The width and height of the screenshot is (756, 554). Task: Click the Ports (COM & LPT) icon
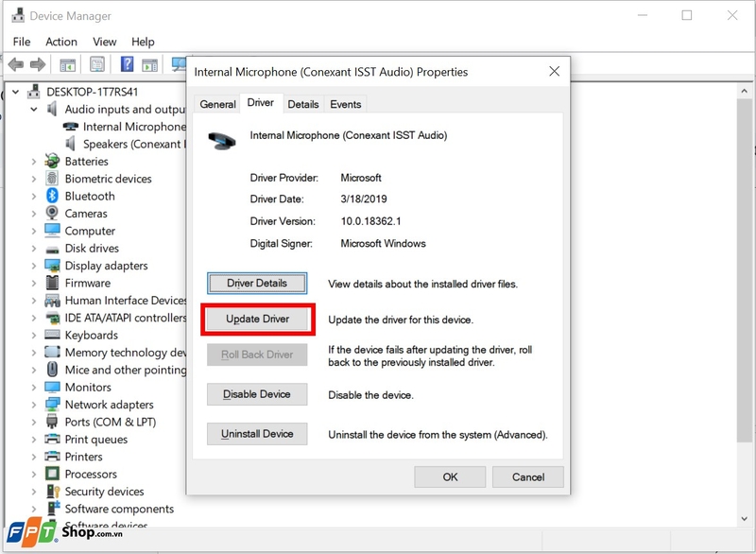click(x=52, y=422)
